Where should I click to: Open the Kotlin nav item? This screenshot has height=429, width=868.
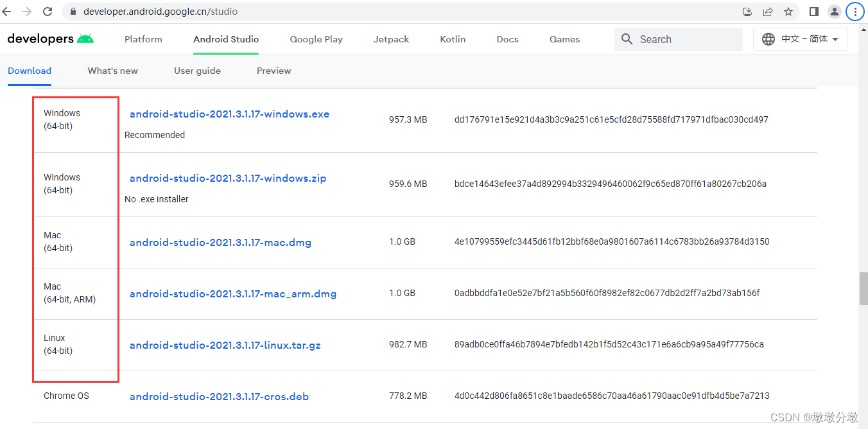click(x=453, y=39)
